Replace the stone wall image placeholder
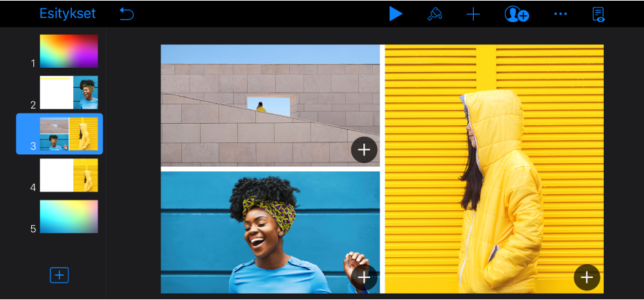Image resolution: width=644 pixels, height=300 pixels. (364, 149)
